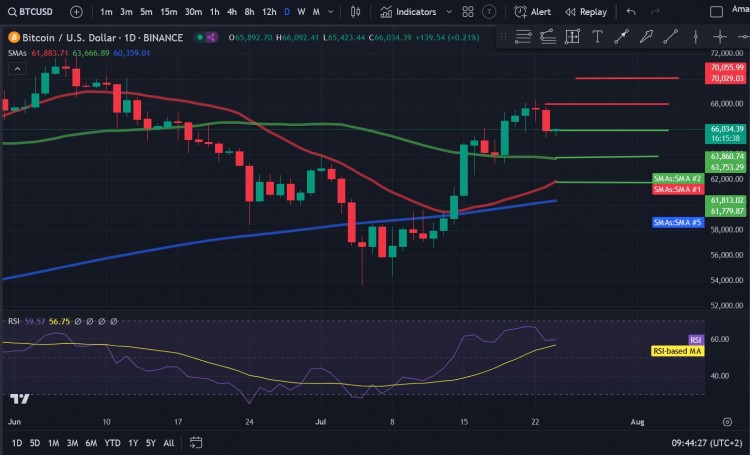The image size is (750, 455).
Task: Select the Fib-style levels drawing tool
Action: 548,36
